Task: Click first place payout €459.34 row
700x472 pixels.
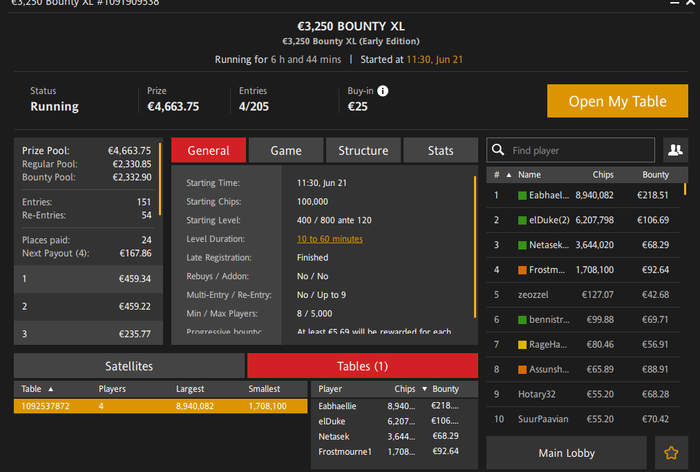Action: coord(88,279)
